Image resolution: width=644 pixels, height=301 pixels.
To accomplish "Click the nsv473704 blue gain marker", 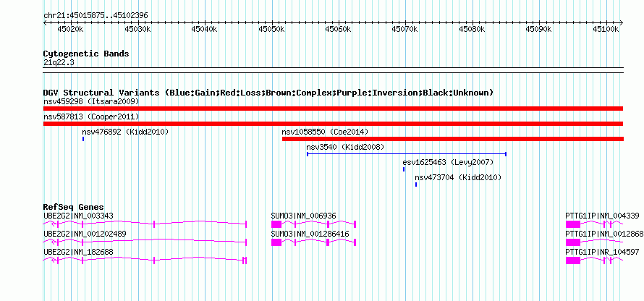I will [x=416, y=185].
